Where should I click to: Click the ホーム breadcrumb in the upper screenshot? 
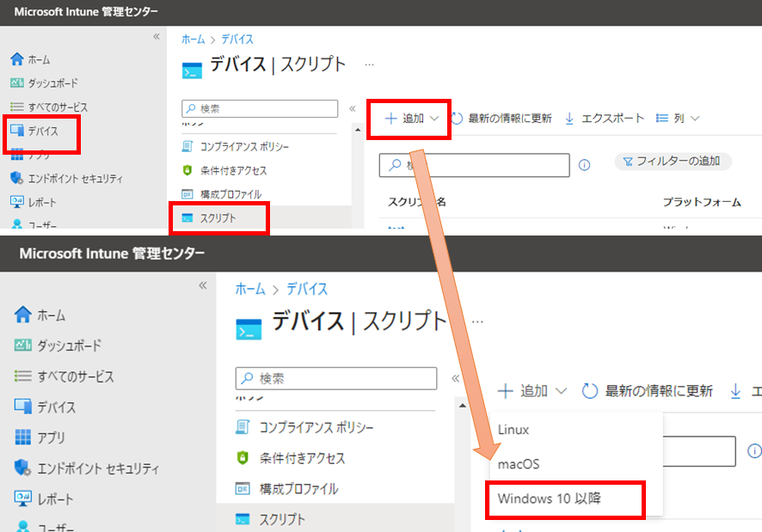(x=193, y=39)
